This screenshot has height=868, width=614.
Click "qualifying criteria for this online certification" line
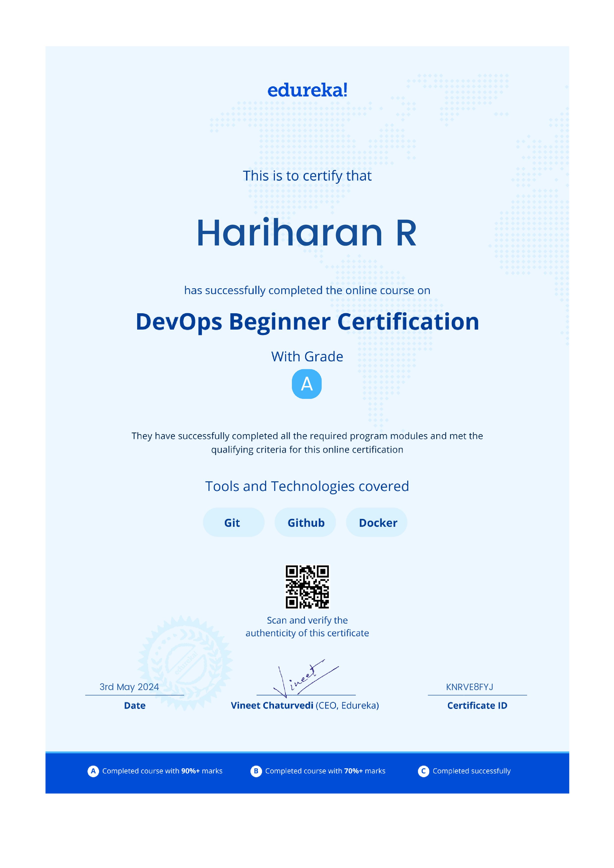click(307, 450)
